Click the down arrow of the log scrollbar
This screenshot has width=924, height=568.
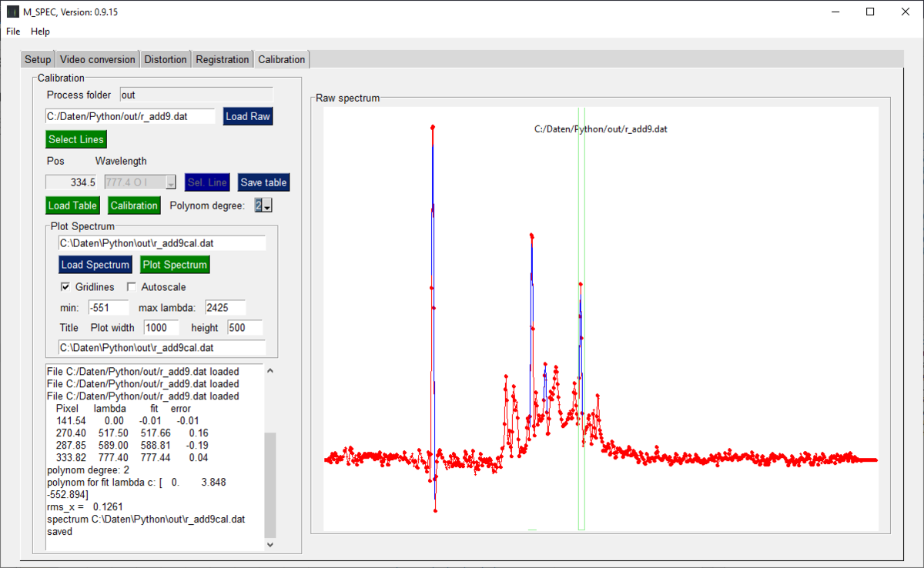point(269,544)
